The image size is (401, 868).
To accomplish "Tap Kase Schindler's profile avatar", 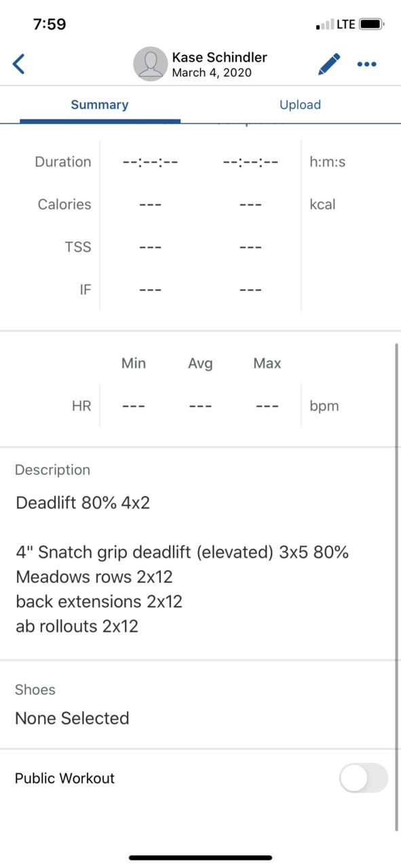I will 150,64.
